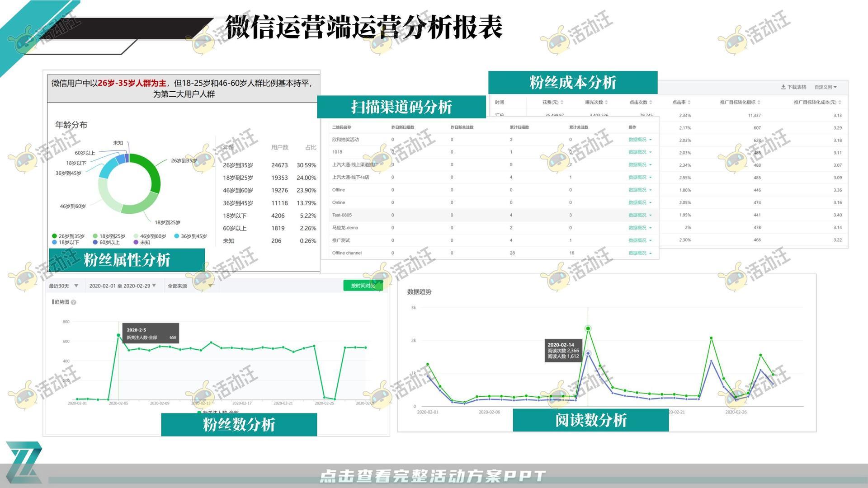Sort by 点击率 column arrows

point(689,103)
